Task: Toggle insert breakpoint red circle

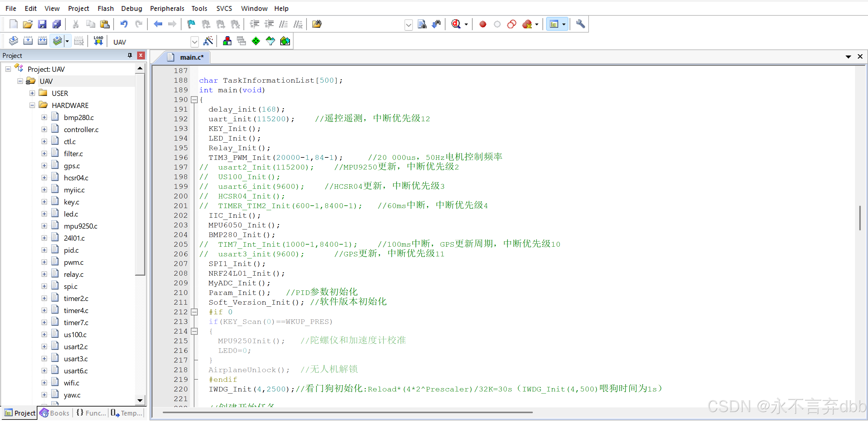Action: tap(483, 24)
